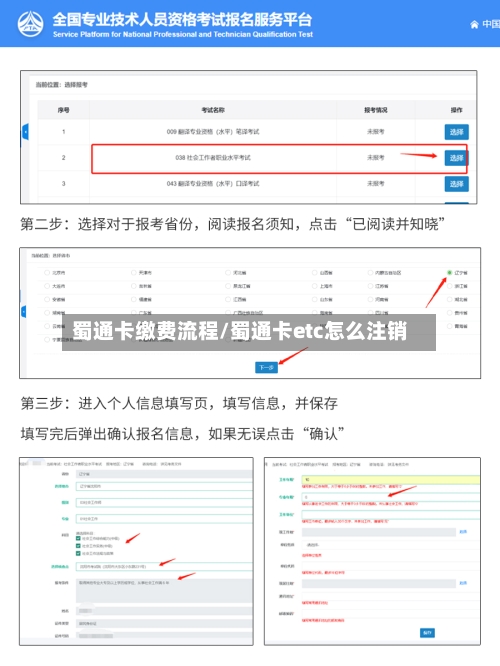Click the blue side collapse handle in province panel
This screenshot has height=666, width=500.
tap(24, 312)
